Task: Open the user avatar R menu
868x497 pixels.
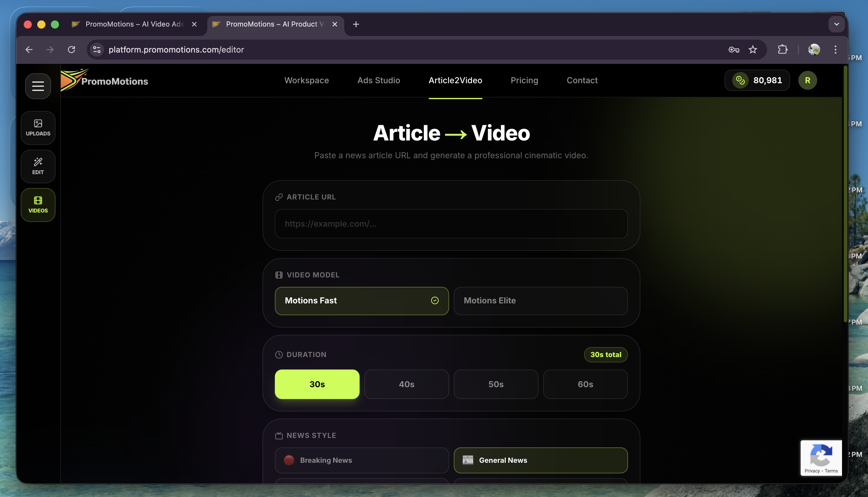Action: pos(807,80)
